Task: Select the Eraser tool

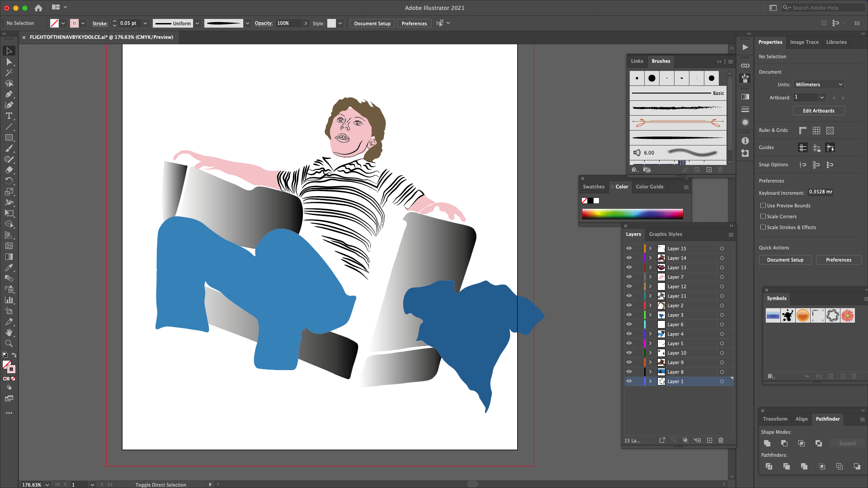Action: [x=9, y=170]
